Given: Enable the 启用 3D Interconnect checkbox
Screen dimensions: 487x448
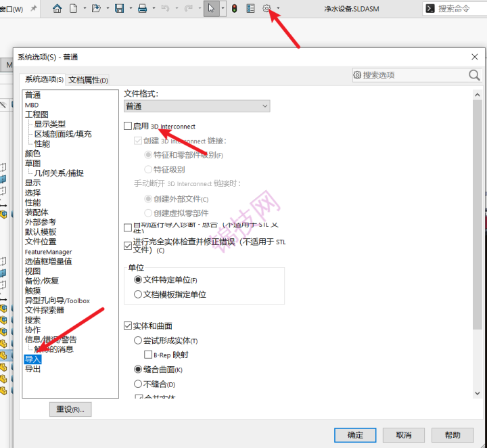Looking at the screenshot, I should click(128, 126).
